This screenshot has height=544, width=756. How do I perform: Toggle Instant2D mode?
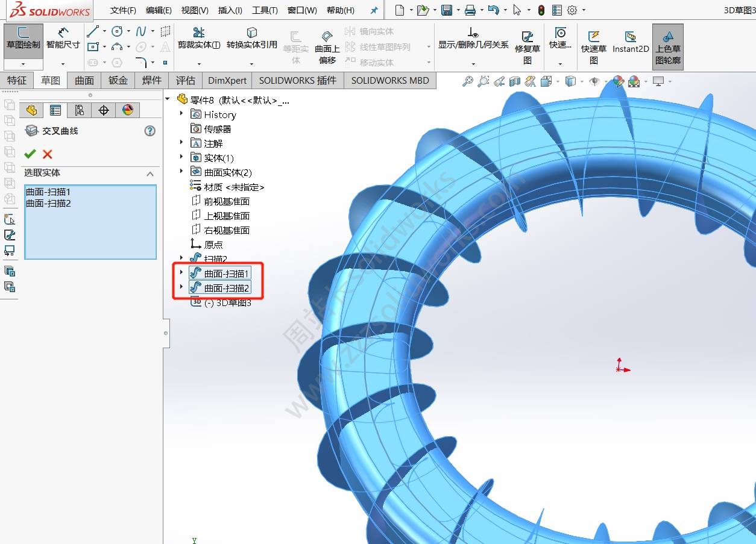coord(631,42)
